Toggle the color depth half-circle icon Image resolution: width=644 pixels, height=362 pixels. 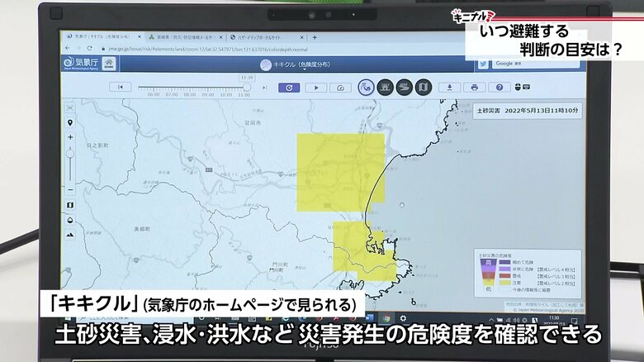click(70, 220)
